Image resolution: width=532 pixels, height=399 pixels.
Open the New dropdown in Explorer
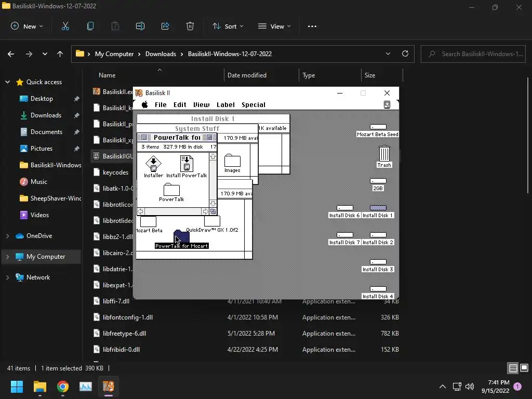(x=27, y=26)
